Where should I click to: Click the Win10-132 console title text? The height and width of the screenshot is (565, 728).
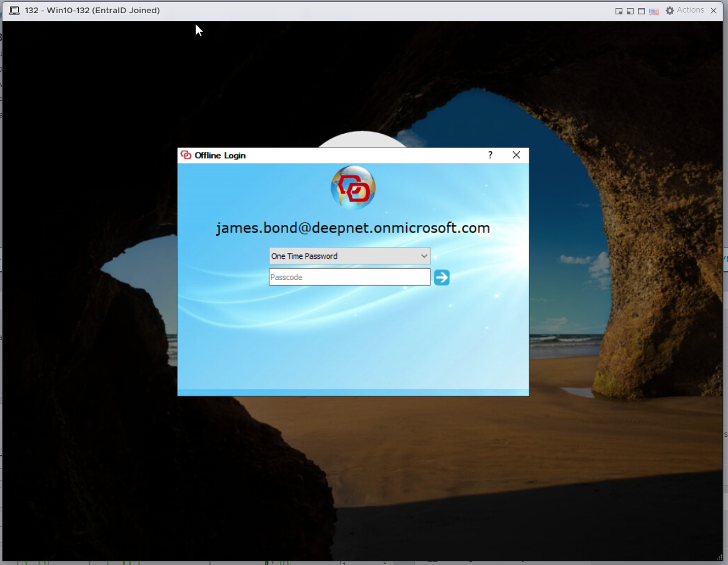pyautogui.click(x=92, y=11)
